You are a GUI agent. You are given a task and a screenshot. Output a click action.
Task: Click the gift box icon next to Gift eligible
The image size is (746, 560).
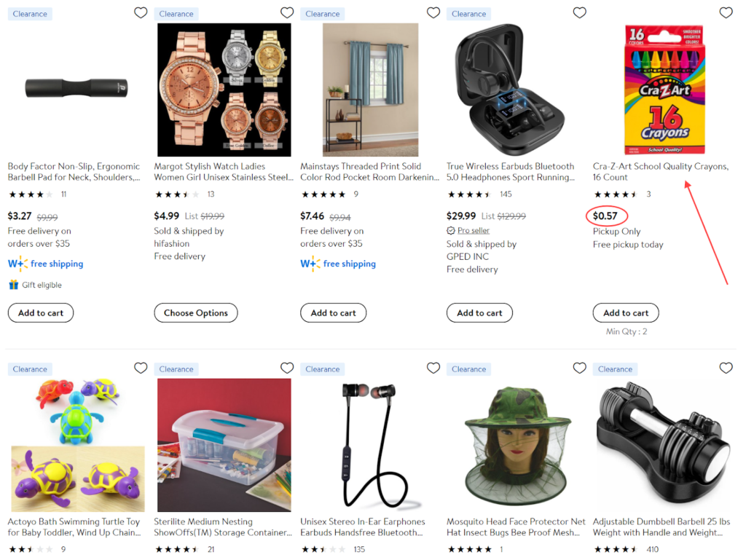click(12, 285)
